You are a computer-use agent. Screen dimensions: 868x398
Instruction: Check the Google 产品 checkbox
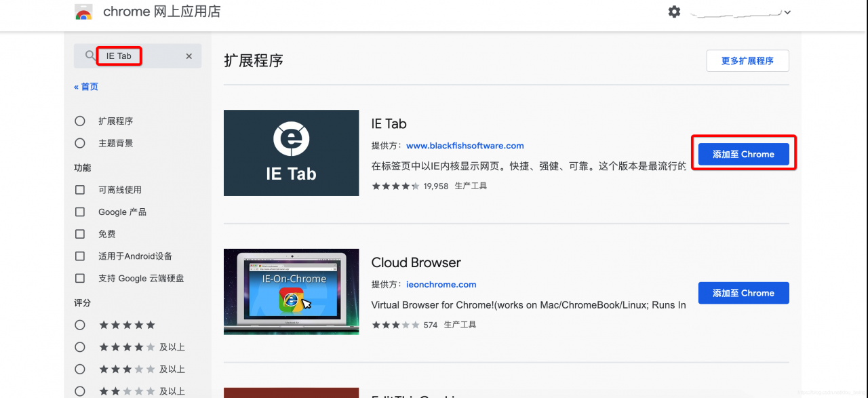pos(80,212)
